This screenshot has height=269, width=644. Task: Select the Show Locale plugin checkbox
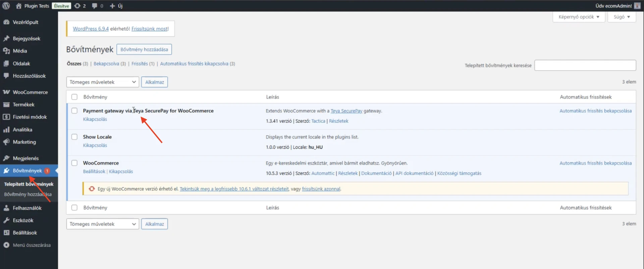pyautogui.click(x=74, y=137)
